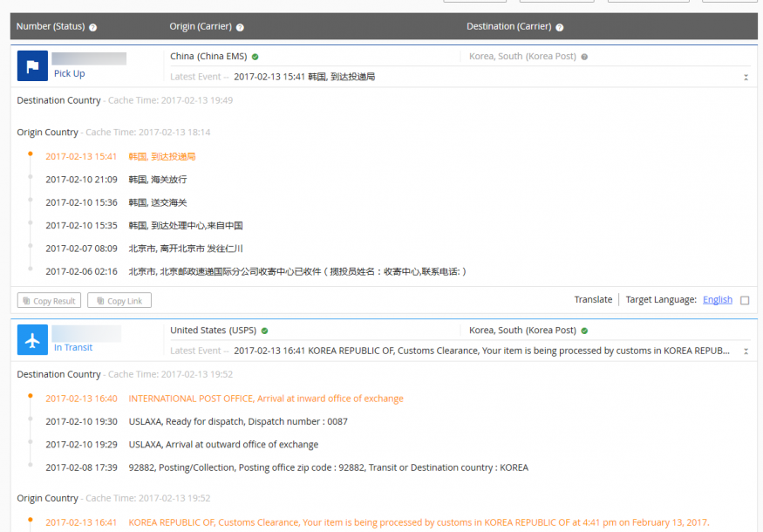Collapse the China EMS tracking details
This screenshot has width=763, height=532.
[x=746, y=78]
